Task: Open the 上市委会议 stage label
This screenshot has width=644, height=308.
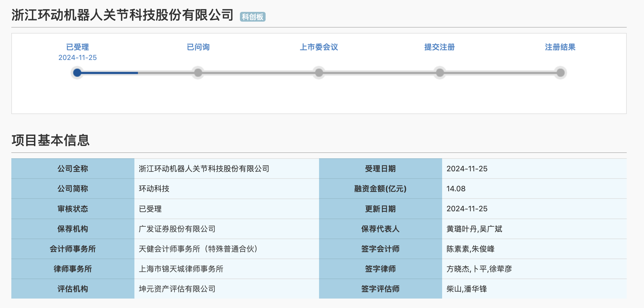Action: pyautogui.click(x=319, y=47)
